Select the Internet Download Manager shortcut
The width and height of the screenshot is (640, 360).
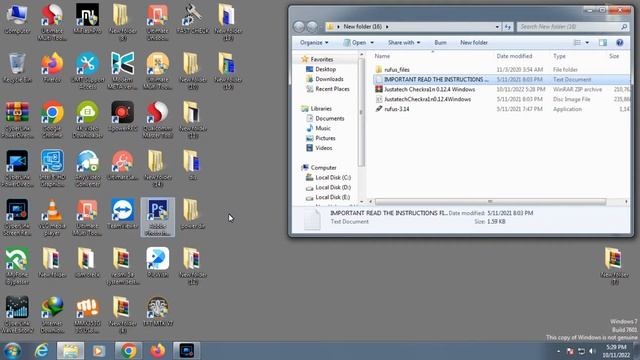(52, 315)
